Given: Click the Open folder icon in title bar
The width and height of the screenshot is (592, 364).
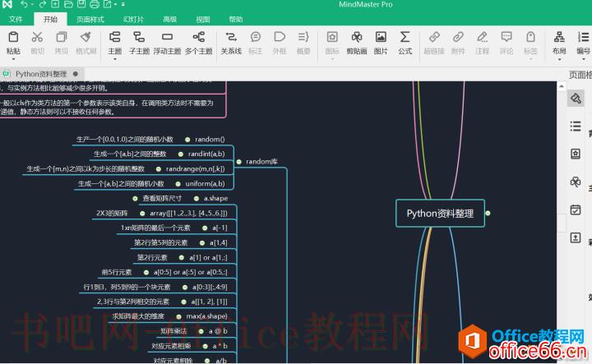Looking at the screenshot, I should [x=68, y=5].
